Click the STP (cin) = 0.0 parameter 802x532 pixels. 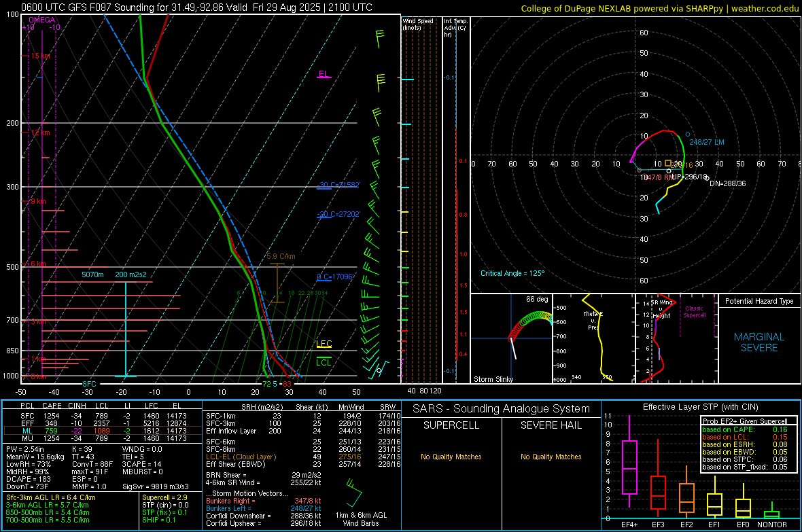tap(165, 505)
